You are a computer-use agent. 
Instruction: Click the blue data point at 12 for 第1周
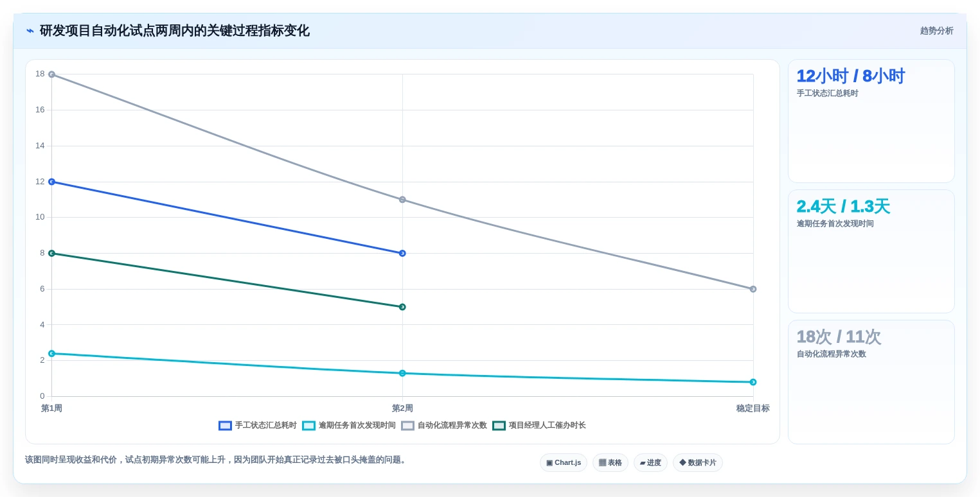coord(51,182)
